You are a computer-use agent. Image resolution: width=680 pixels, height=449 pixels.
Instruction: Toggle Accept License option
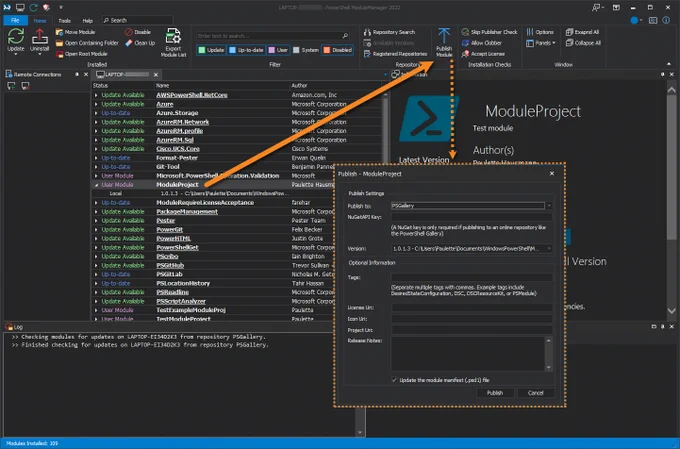483,54
